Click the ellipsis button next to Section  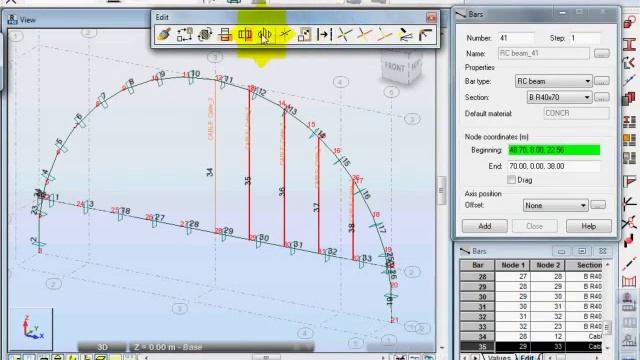point(602,97)
